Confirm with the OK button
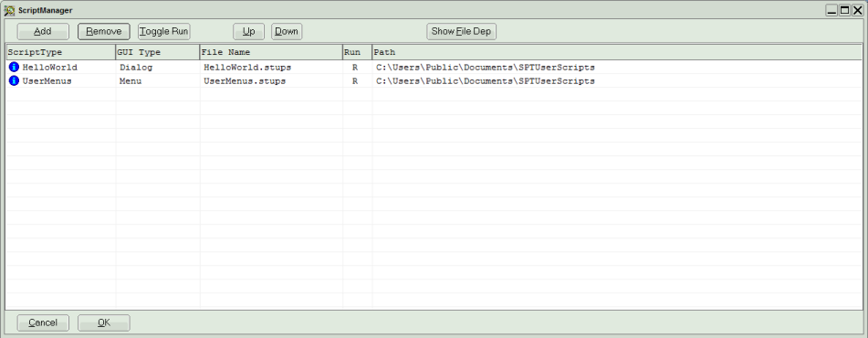The width and height of the screenshot is (868, 338). (104, 323)
